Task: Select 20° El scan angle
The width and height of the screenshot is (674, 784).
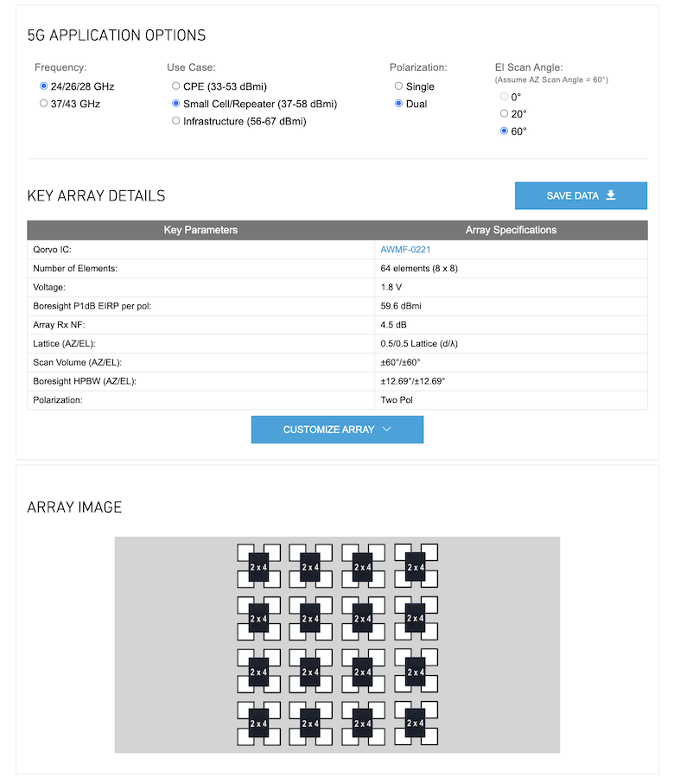Action: point(505,114)
